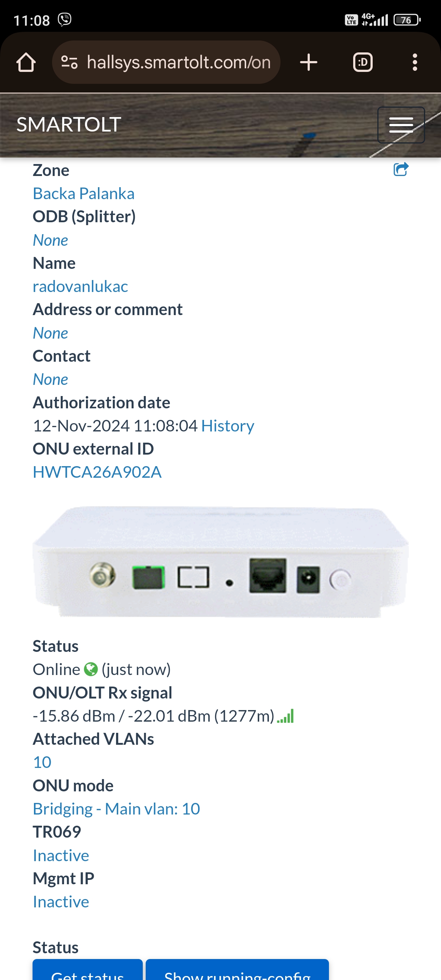441x980 pixels.
Task: Edit the ODB Splitter None value
Action: pos(51,240)
